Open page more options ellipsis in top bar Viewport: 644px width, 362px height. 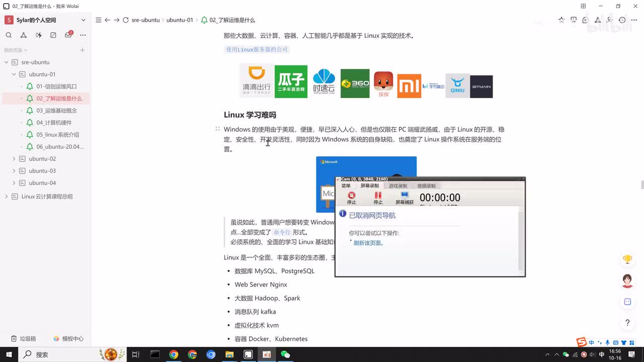(634, 20)
